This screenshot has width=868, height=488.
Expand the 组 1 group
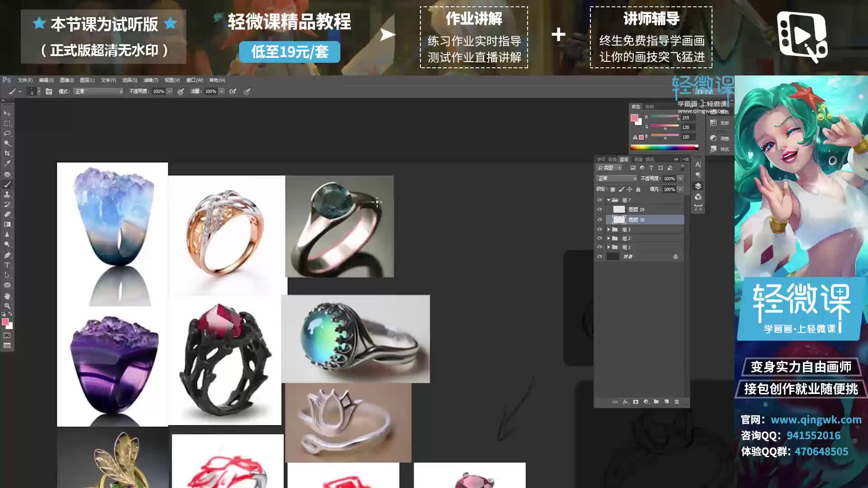609,247
